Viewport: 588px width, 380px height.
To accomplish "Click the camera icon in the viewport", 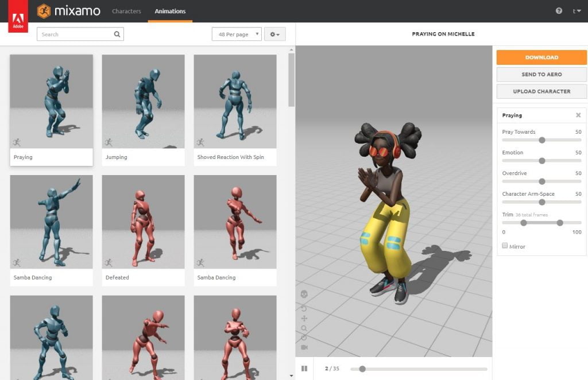I will (x=304, y=347).
